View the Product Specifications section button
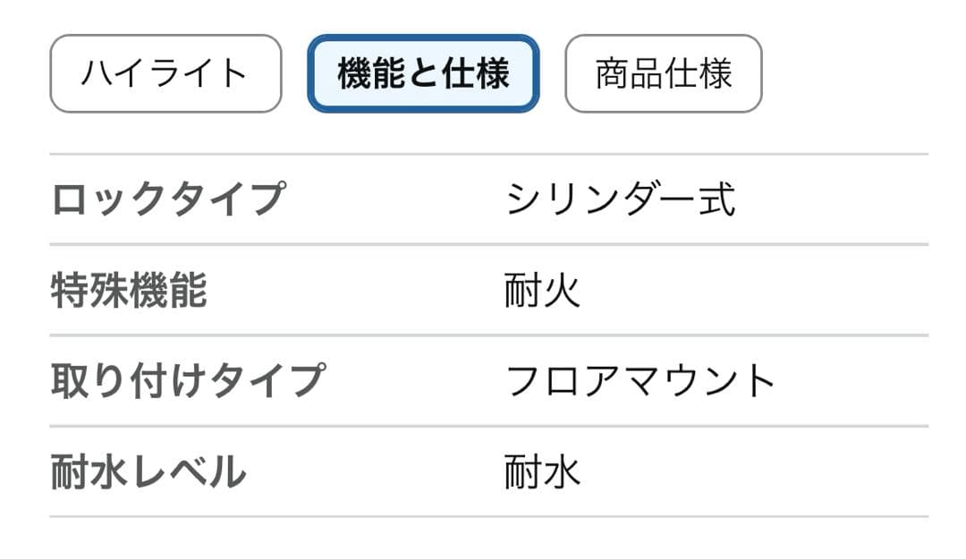The image size is (966, 560). coord(663,74)
